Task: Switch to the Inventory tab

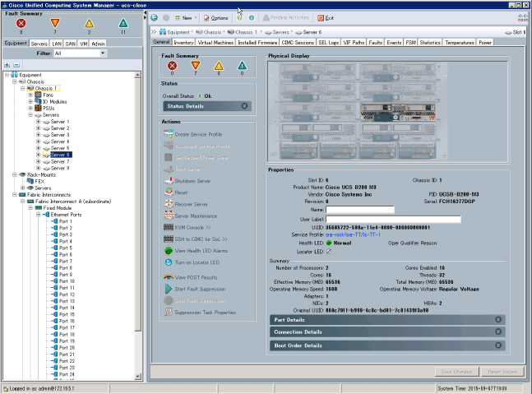Action: click(183, 42)
